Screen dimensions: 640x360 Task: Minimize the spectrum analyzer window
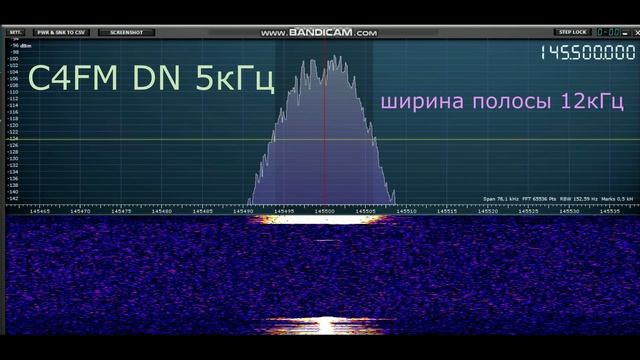pyautogui.click(x=625, y=33)
